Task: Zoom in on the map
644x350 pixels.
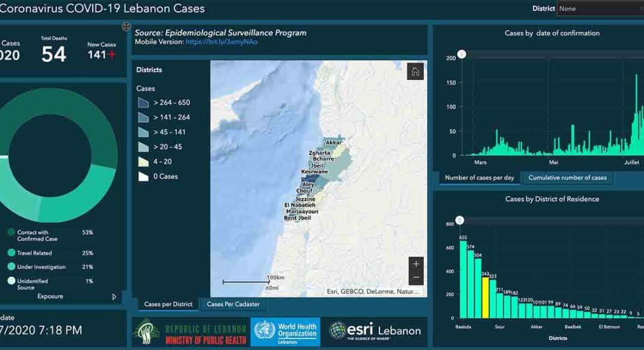Action: 416,264
